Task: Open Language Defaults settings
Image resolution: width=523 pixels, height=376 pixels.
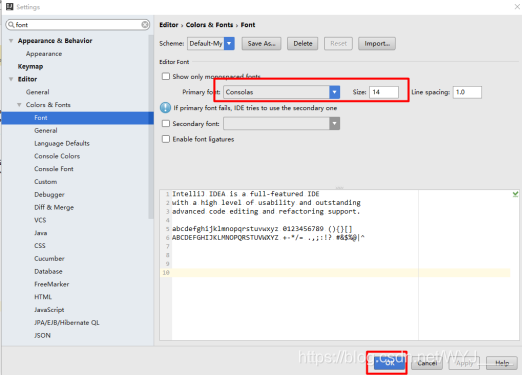Action: coord(62,143)
